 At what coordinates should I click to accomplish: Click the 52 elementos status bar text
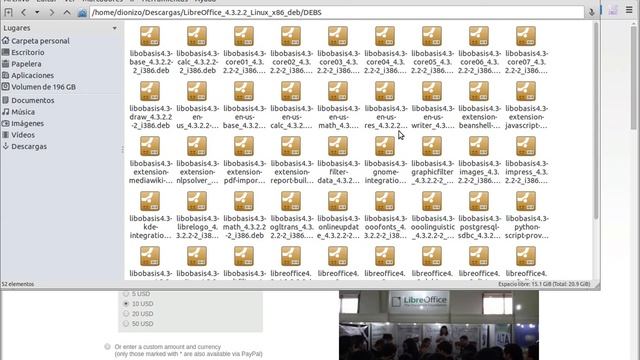point(18,284)
